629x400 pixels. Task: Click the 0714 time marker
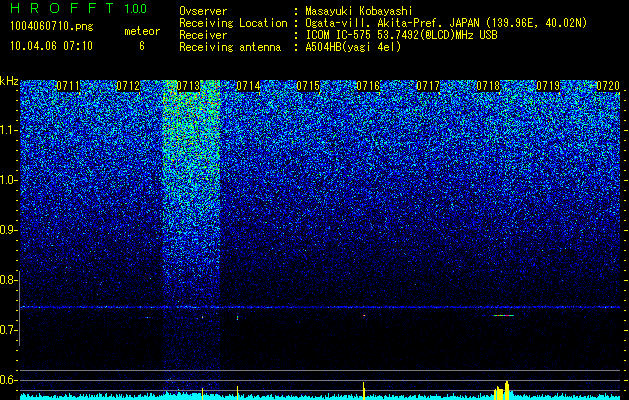[x=248, y=86]
